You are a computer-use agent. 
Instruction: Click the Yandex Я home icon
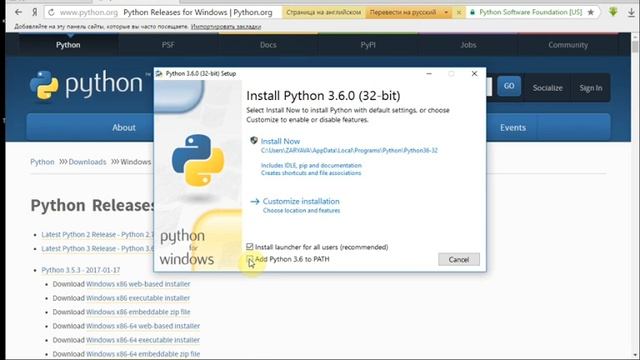pos(35,12)
